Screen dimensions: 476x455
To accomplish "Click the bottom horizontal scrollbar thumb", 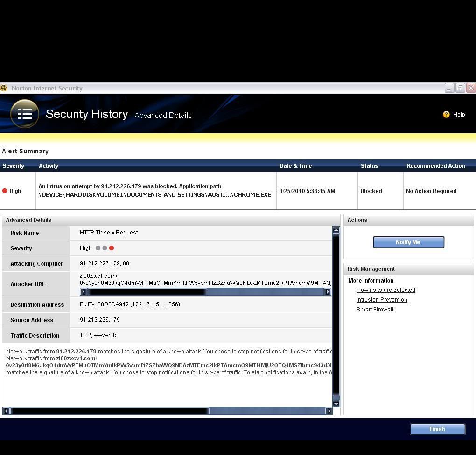I will [110, 411].
